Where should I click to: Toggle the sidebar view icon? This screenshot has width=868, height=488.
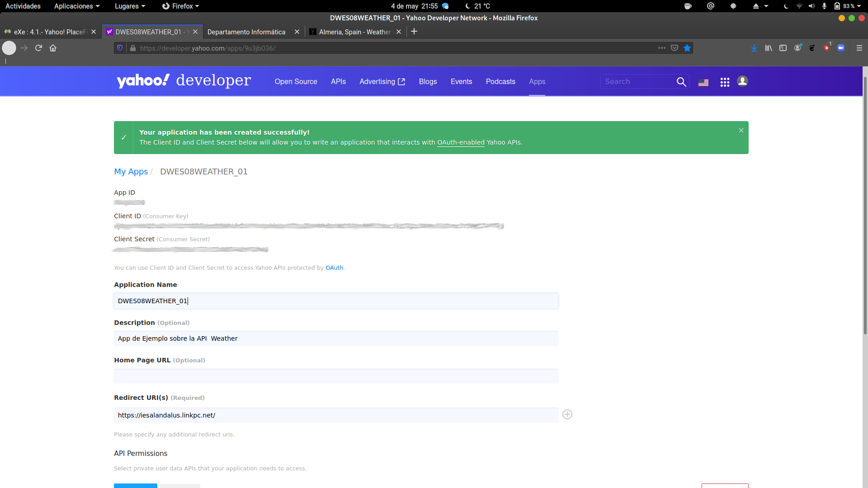click(783, 48)
